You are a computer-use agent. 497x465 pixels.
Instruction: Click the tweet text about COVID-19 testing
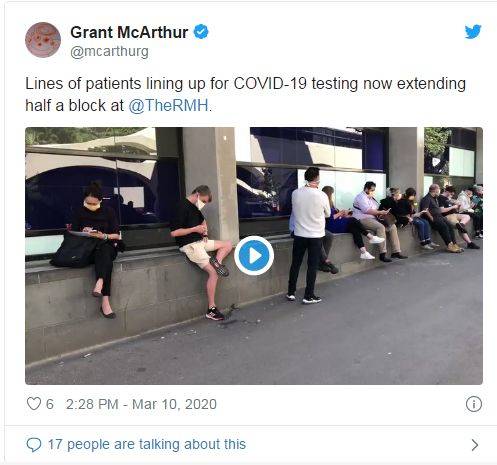point(245,94)
